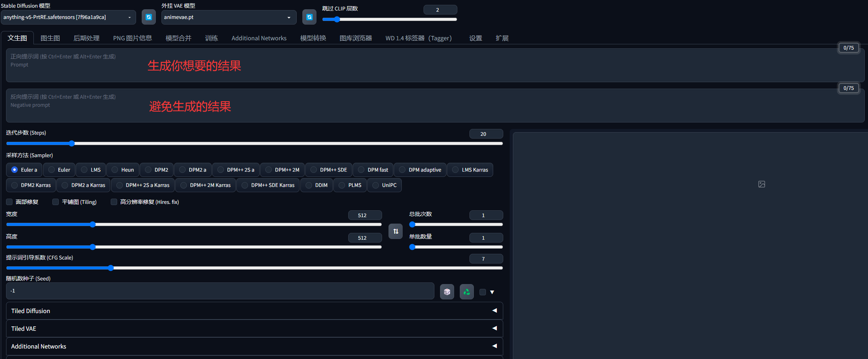The width and height of the screenshot is (868, 359).
Task: Enable the 面部修复 face restoration checkbox
Action: pyautogui.click(x=9, y=202)
